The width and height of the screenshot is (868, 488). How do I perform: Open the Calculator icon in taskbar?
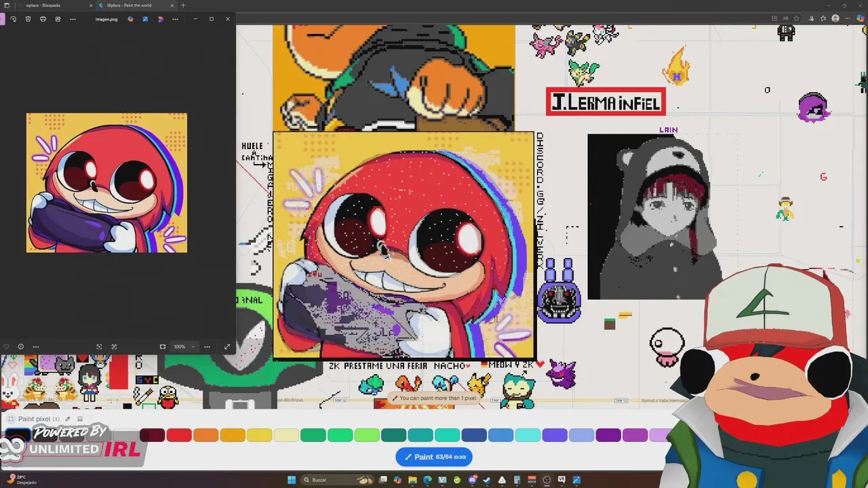point(517,480)
